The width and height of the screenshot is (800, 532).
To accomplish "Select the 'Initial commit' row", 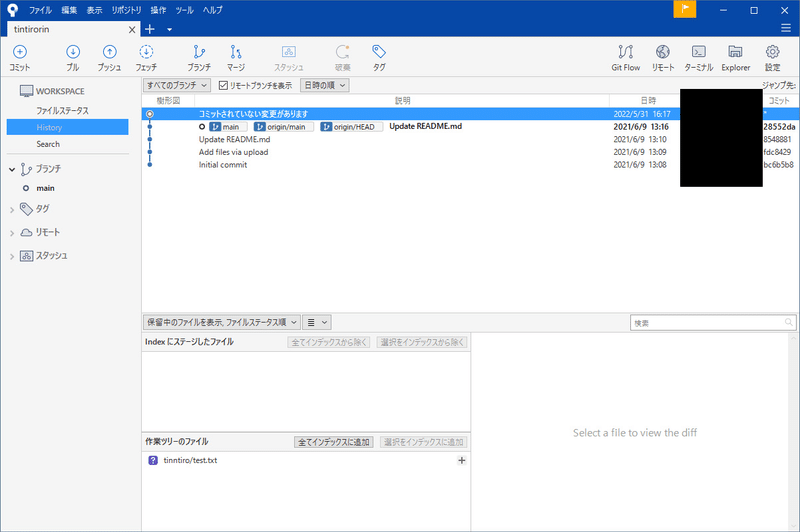I will [223, 165].
